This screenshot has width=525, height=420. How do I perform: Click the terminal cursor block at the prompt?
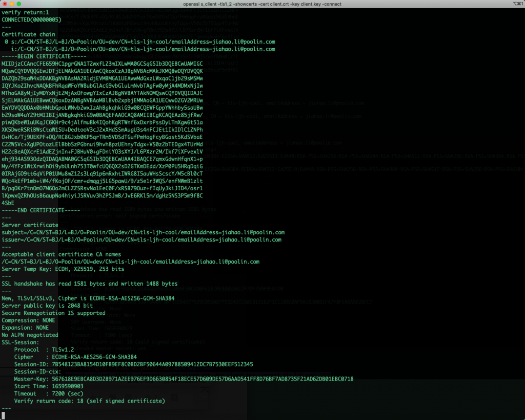point(4,416)
